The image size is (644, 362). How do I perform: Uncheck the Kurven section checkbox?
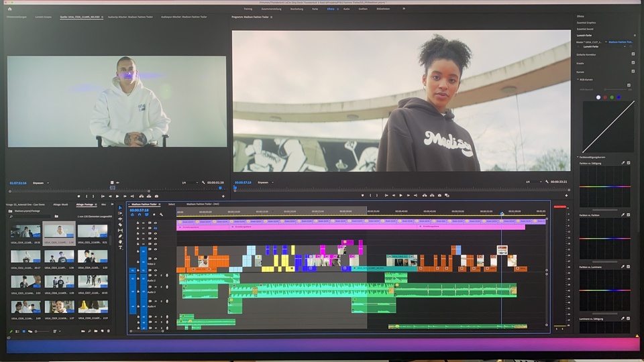(x=633, y=71)
